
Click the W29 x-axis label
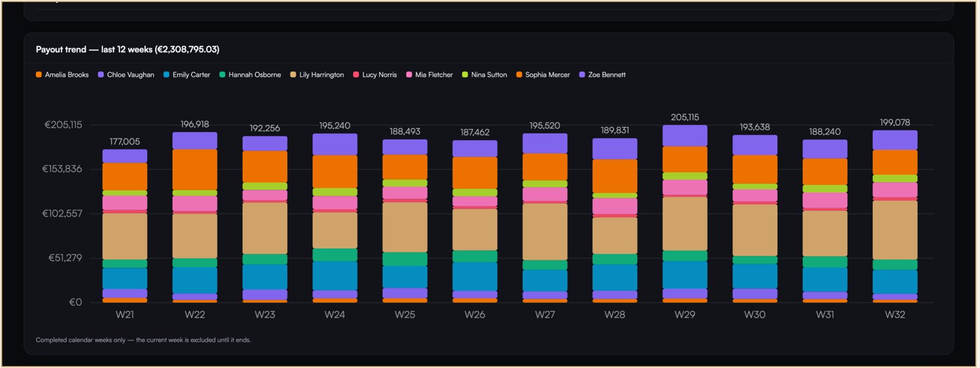coord(685,315)
